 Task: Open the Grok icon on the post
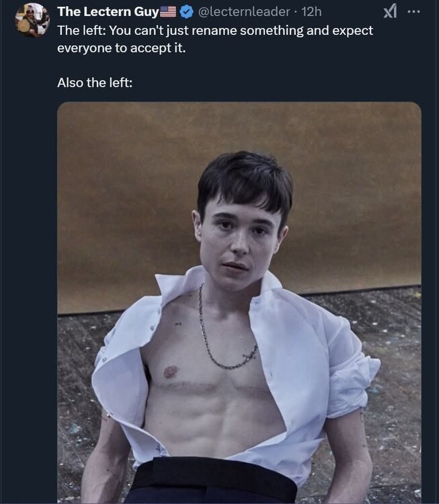tap(390, 11)
